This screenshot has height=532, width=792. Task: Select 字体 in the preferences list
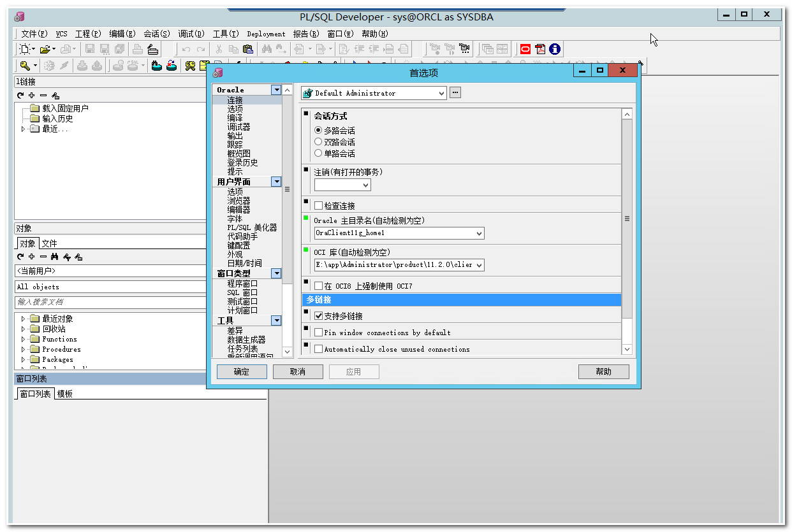(x=235, y=219)
